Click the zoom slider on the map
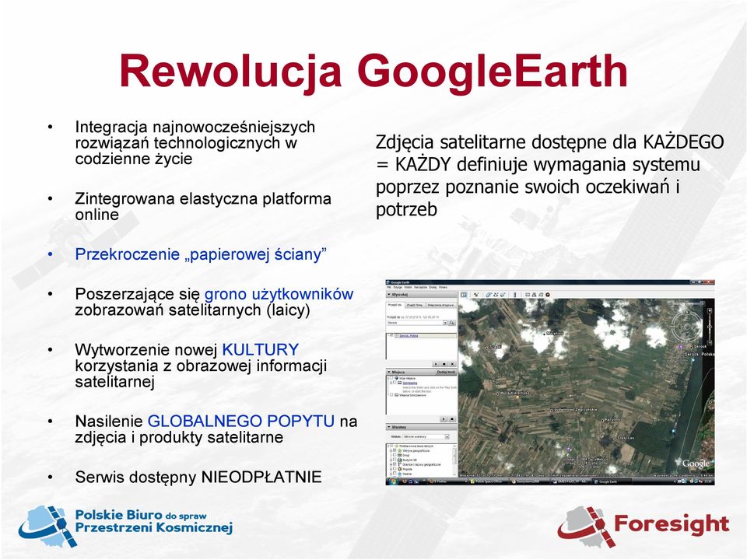This screenshot has width=747, height=560. 710,327
